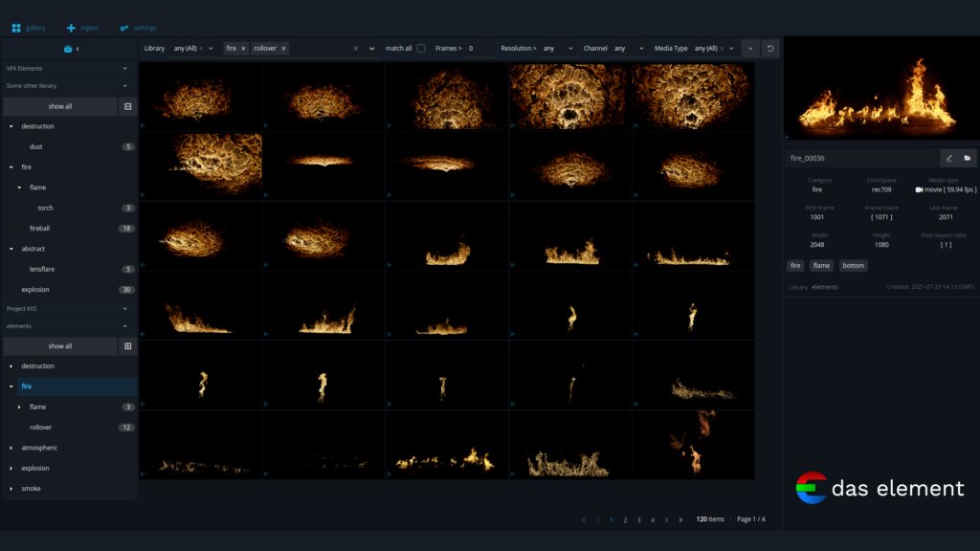Select explosion with 30 items
This screenshot has width=980, height=551.
35,290
